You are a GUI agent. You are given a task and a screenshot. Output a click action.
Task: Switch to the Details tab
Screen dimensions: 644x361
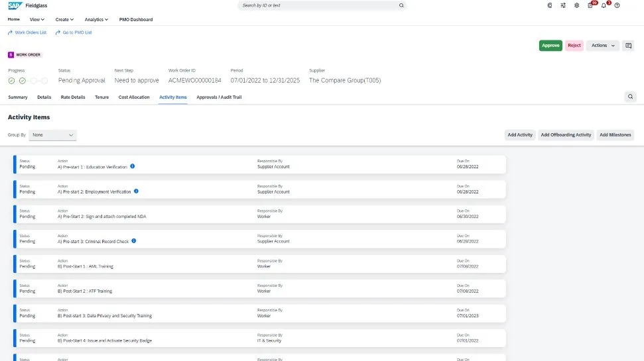pos(44,97)
